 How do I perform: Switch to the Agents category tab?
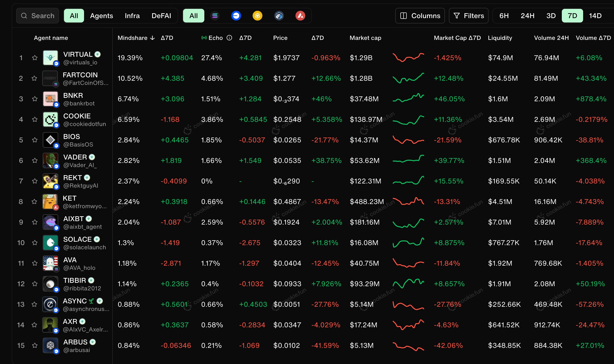click(101, 16)
